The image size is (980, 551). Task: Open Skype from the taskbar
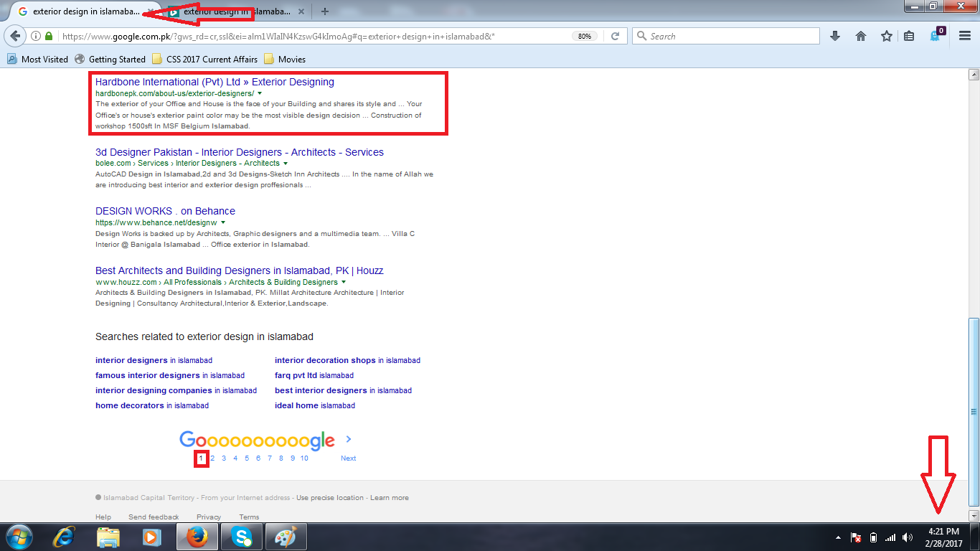(241, 537)
